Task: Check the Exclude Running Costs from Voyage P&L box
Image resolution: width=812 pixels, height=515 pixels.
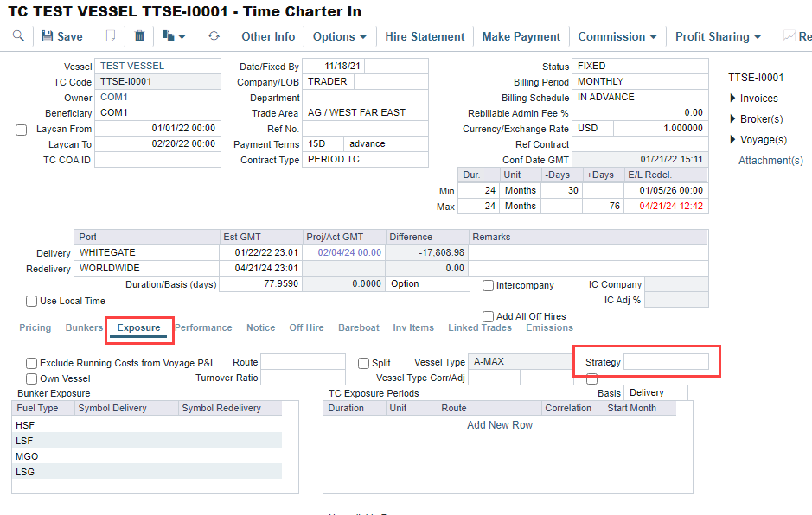Action: point(32,363)
